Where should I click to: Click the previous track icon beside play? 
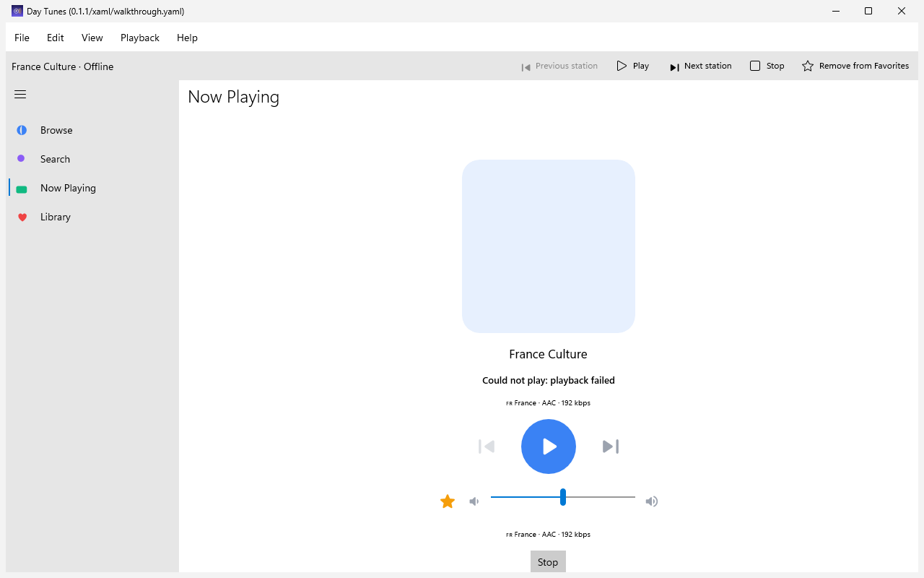[x=487, y=447]
